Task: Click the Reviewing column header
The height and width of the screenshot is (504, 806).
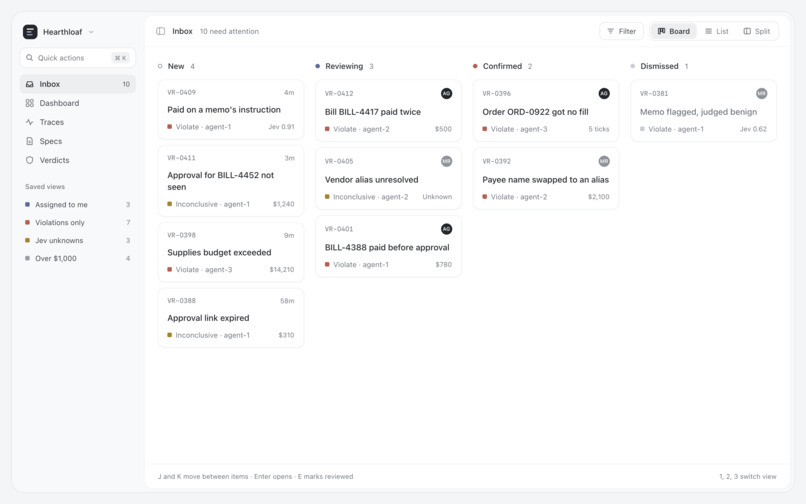Action: (344, 66)
